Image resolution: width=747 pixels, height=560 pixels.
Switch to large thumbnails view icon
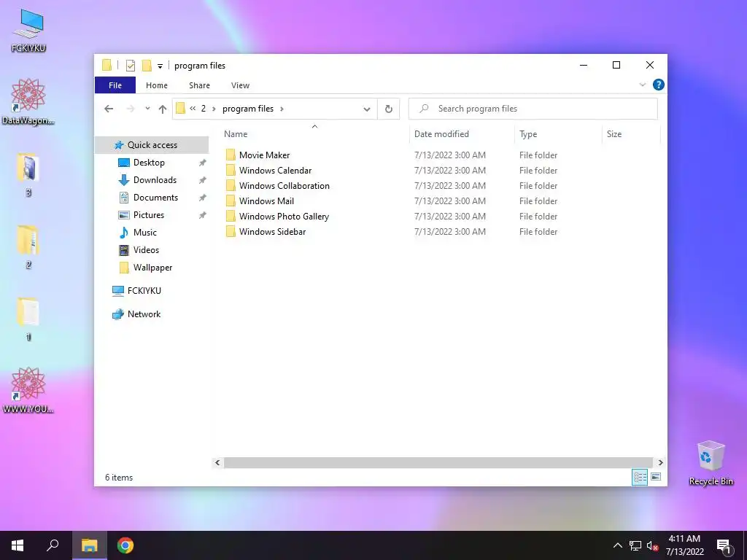click(x=656, y=477)
